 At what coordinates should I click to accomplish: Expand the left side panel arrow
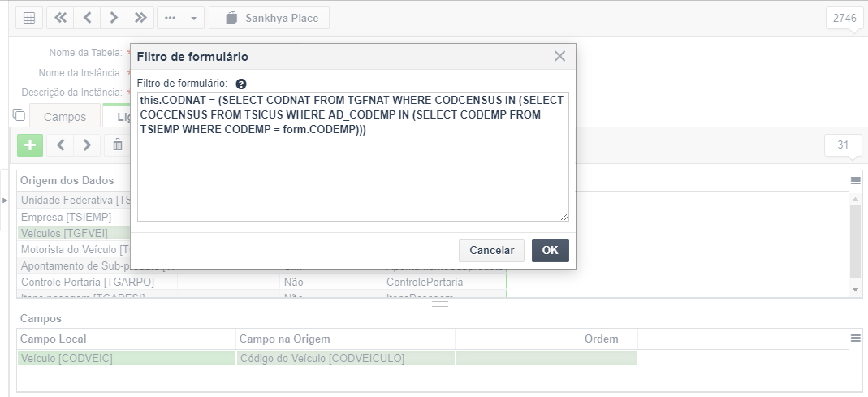coord(5,200)
